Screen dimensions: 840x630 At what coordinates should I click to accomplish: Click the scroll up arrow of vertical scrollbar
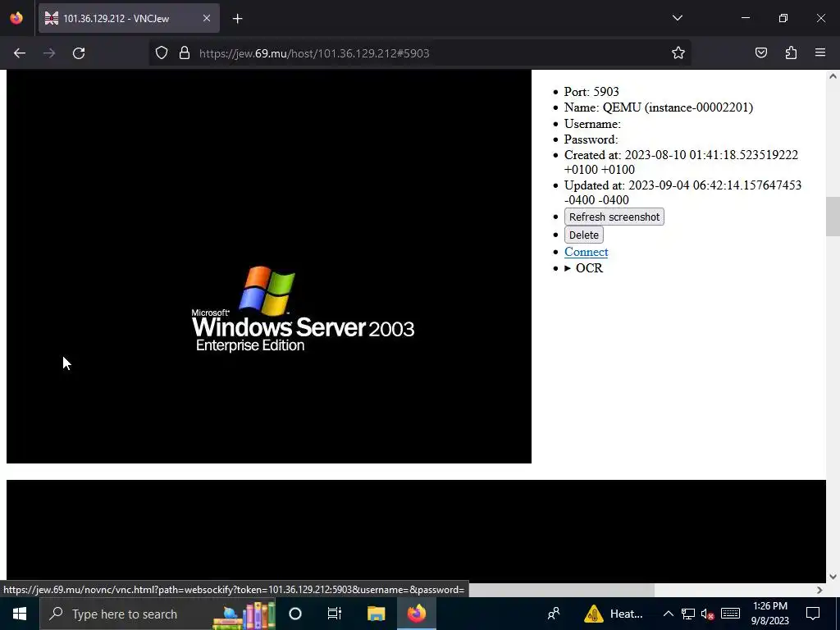pyautogui.click(x=833, y=76)
